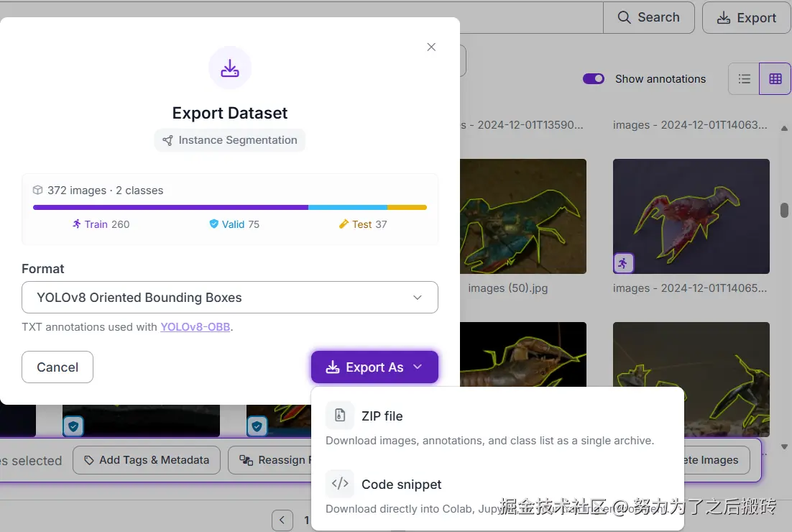This screenshot has width=792, height=532.
Task: Click the image grid scrollbar thumb
Action: 784,210
